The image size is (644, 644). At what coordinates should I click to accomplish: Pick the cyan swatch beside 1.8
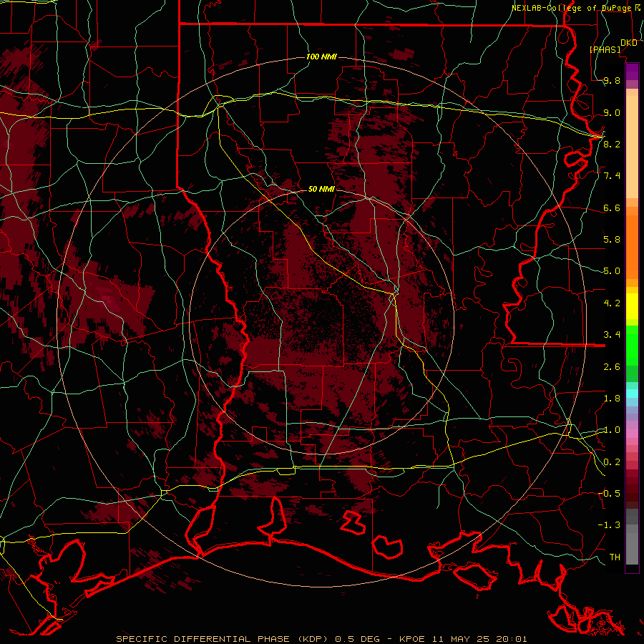click(x=632, y=394)
